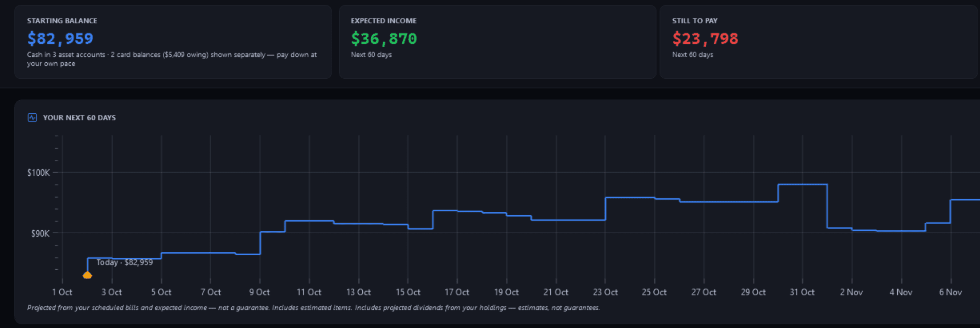The height and width of the screenshot is (328, 980).
Task: Click 'Next 60 days' under Still To Pay
Action: 693,54
